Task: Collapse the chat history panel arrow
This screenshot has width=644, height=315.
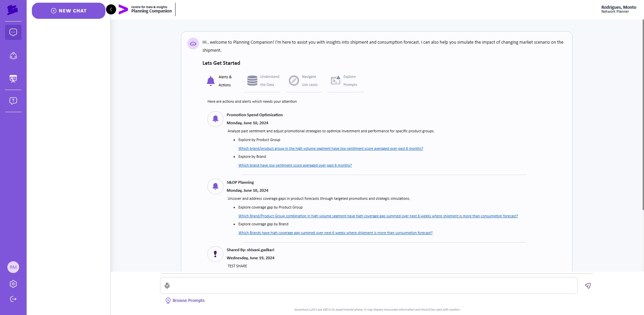Action: point(111,9)
